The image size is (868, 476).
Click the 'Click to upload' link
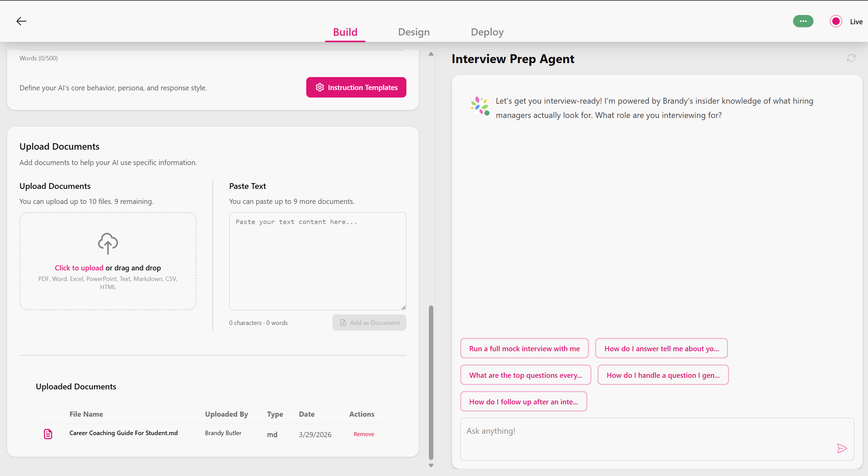coord(79,268)
